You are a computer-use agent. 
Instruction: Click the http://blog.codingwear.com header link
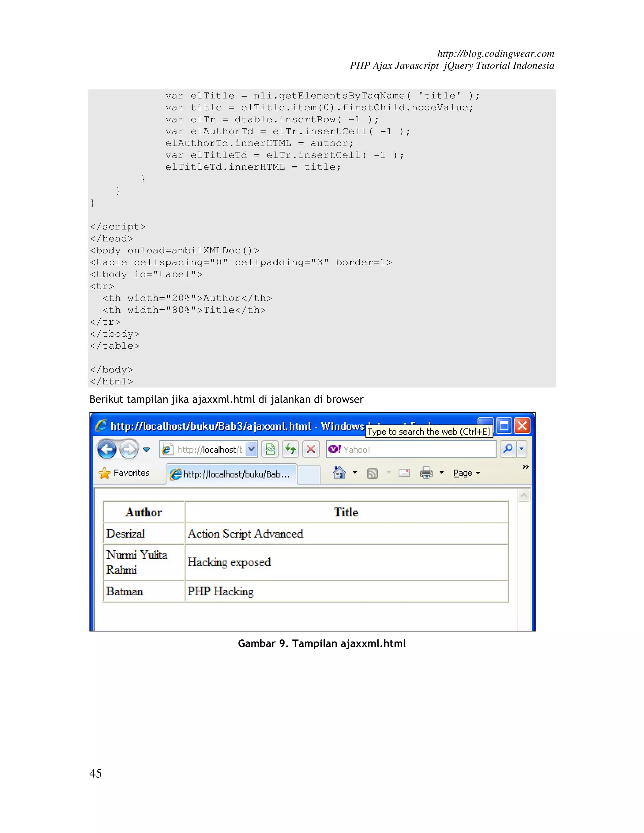point(496,53)
